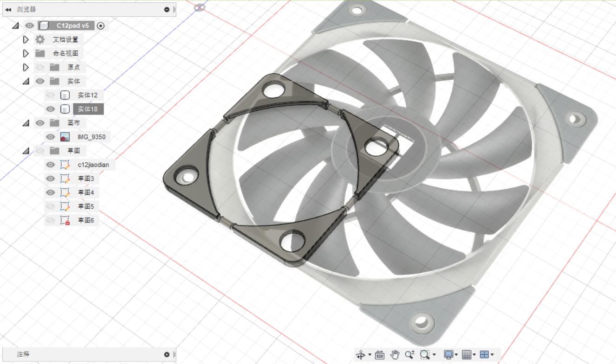
Task: Select the c12jiaodian sketch label
Action: (92, 165)
